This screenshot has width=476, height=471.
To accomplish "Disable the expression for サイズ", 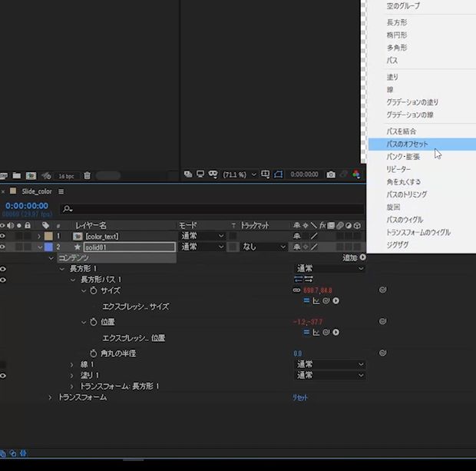I will (x=306, y=300).
